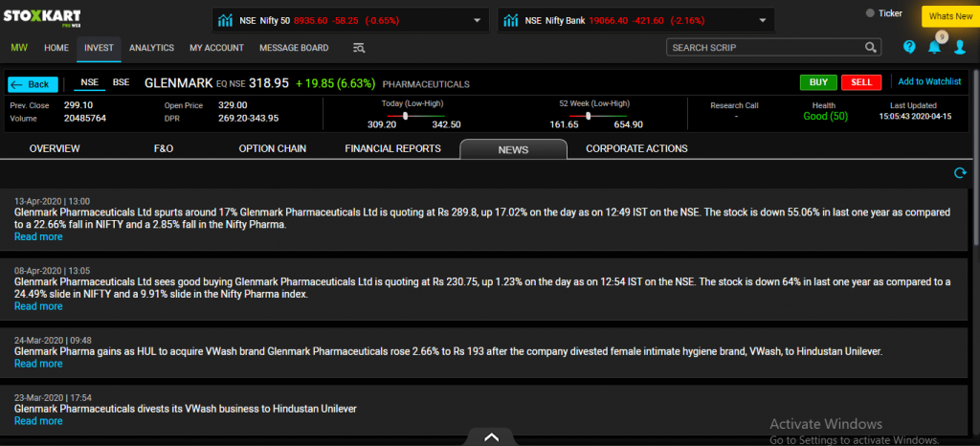
Task: Click the PHARMACEUTICALS sector label
Action: pyautogui.click(x=426, y=83)
